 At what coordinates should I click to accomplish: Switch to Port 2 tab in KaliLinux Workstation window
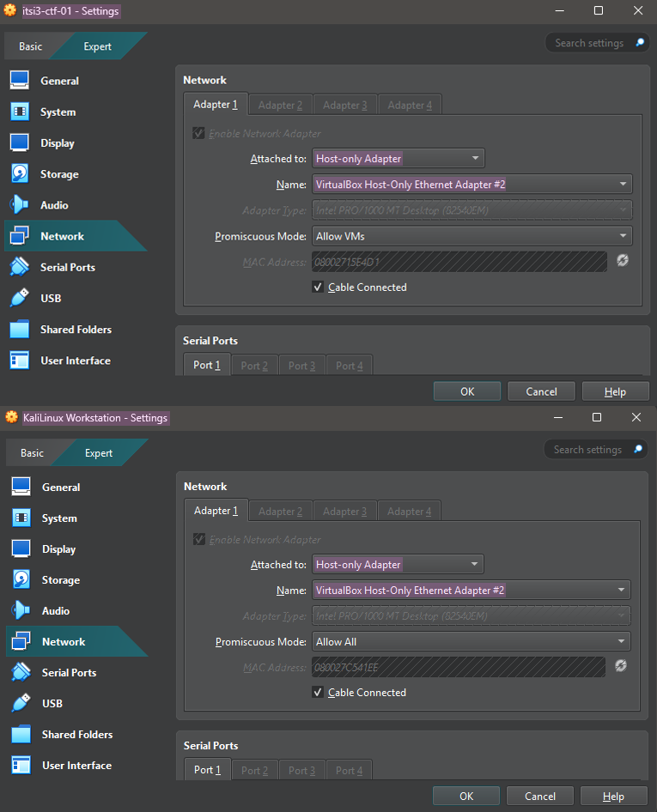pos(254,770)
